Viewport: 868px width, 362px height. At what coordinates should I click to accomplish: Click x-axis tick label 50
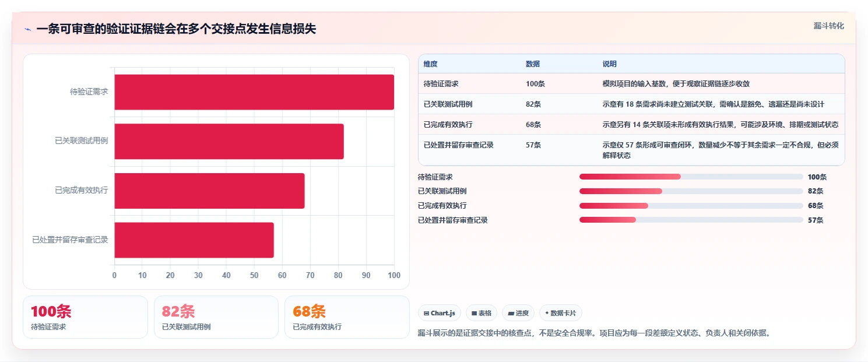(254, 275)
